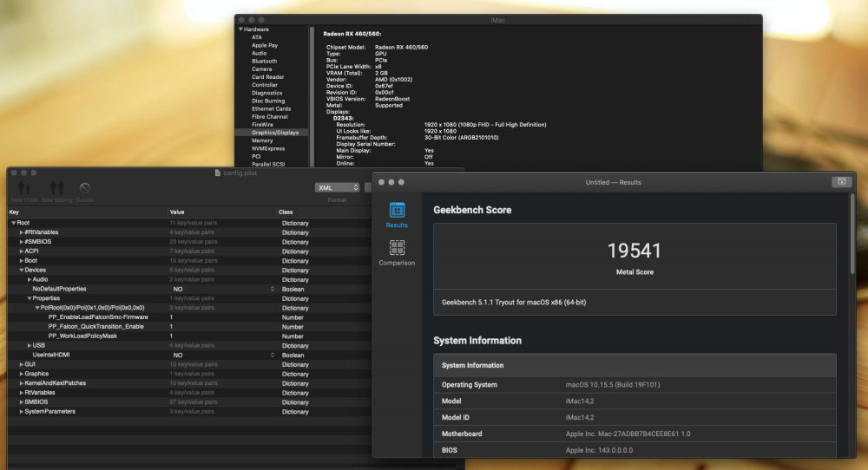Screen dimensions: 868x470
Task: Expand the Boot node
Action: click(x=21, y=260)
